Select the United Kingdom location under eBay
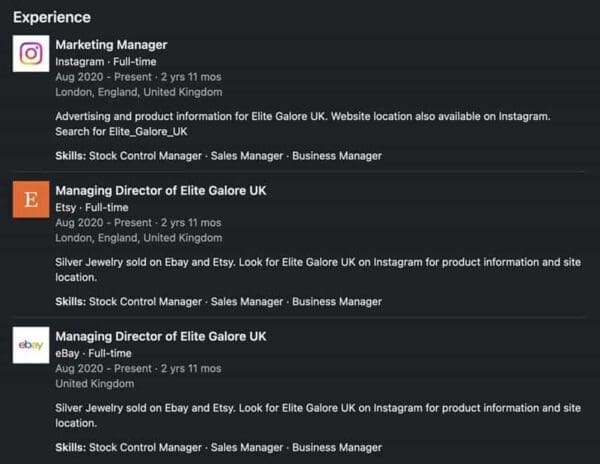The height and width of the screenshot is (464, 600). [96, 384]
